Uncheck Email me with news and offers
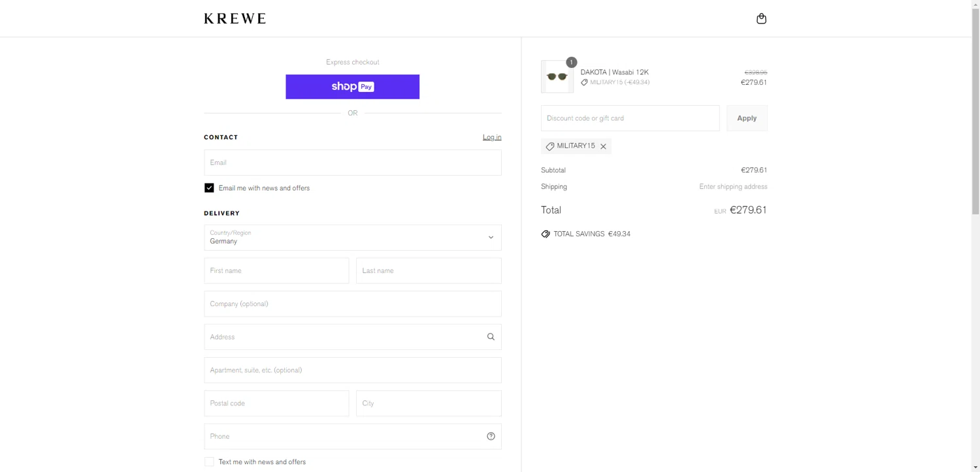Image resolution: width=980 pixels, height=472 pixels. click(209, 188)
